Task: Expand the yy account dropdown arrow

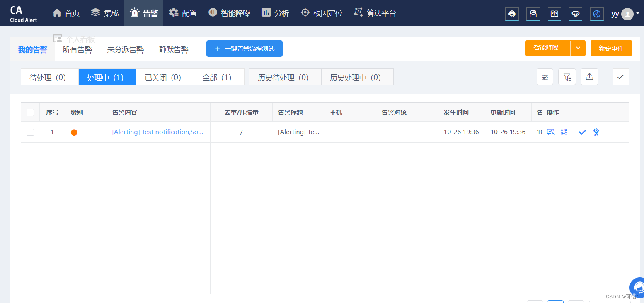Action: point(638,13)
